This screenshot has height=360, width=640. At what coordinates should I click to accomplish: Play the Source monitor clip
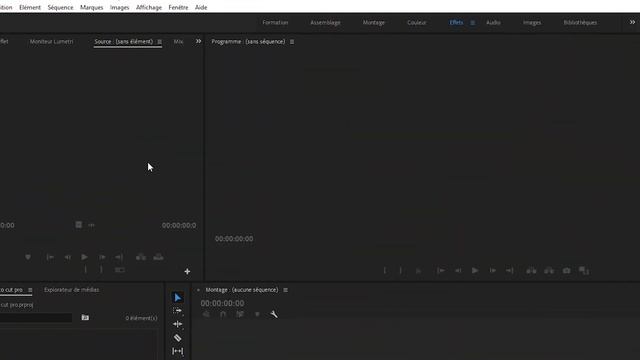[x=84, y=257]
